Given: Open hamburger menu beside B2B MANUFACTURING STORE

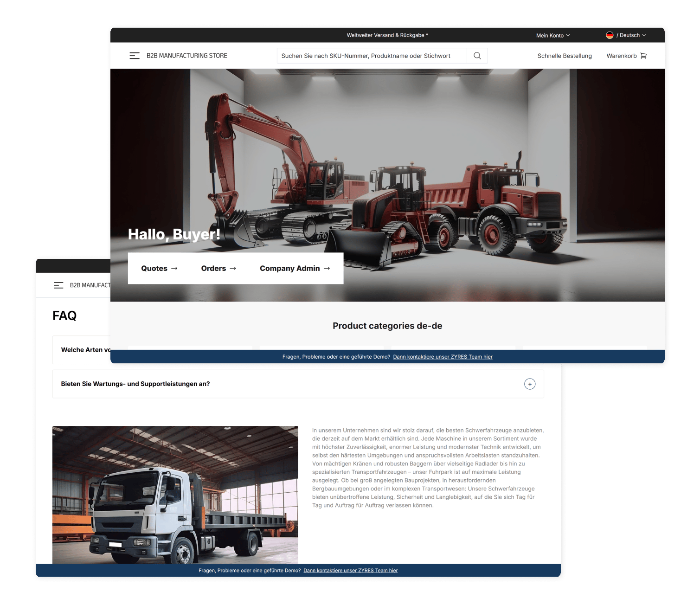Looking at the screenshot, I should (x=135, y=56).
